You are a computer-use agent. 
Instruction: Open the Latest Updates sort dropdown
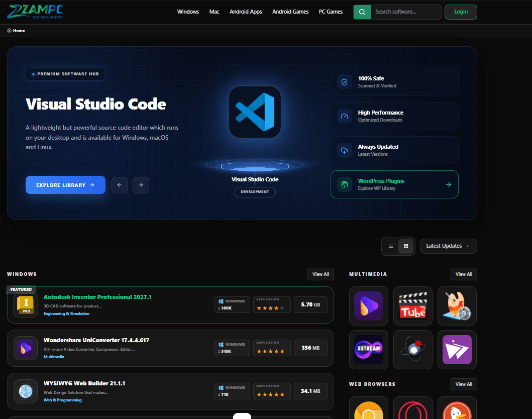point(448,246)
